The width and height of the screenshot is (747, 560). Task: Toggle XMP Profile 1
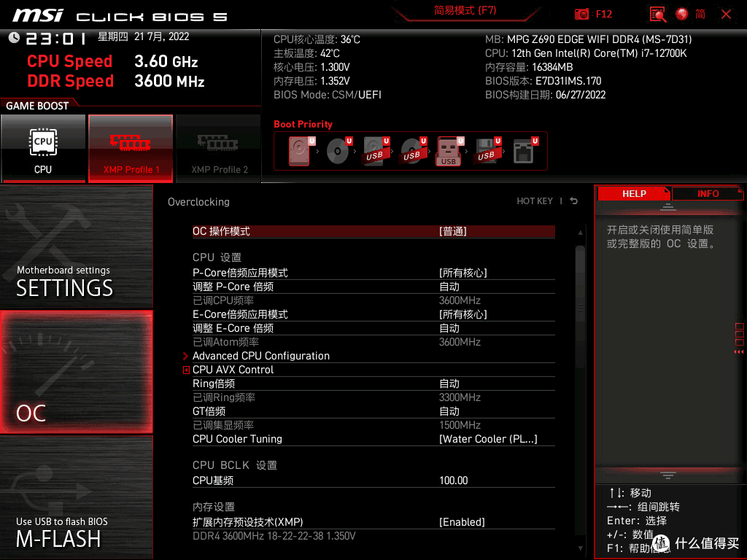[x=131, y=148]
